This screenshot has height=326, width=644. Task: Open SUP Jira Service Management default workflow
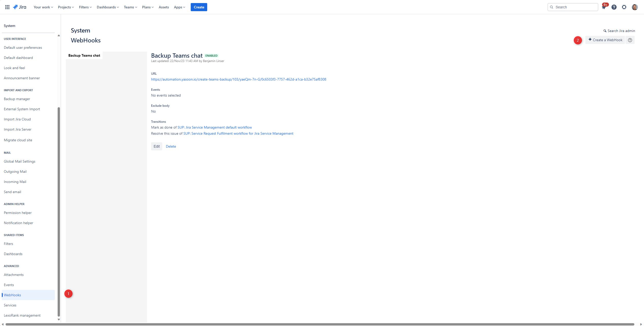tap(214, 127)
